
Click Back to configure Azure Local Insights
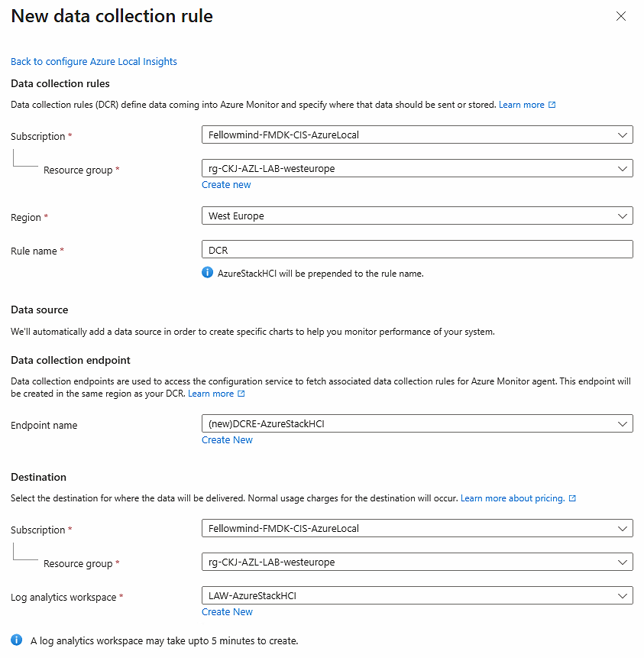tap(94, 61)
